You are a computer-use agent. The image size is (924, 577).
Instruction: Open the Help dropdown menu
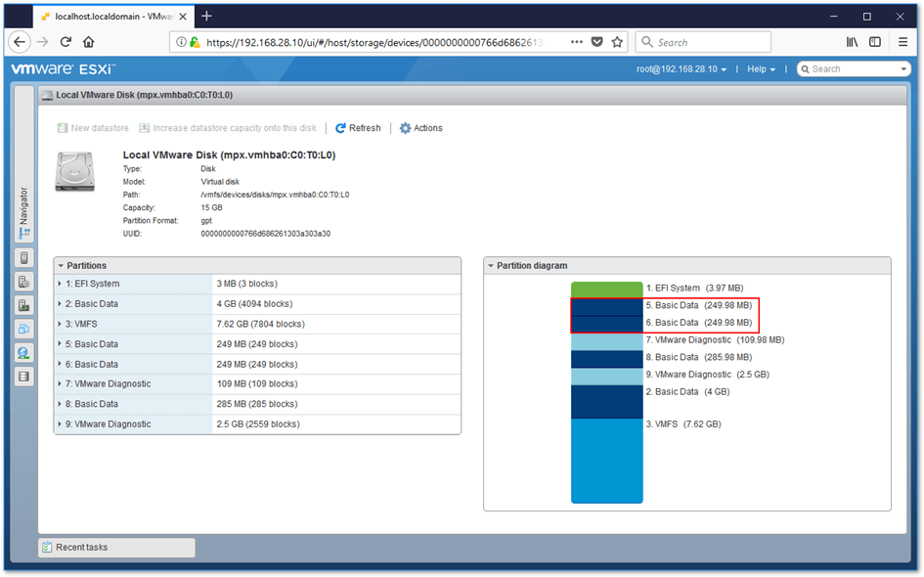click(x=761, y=69)
